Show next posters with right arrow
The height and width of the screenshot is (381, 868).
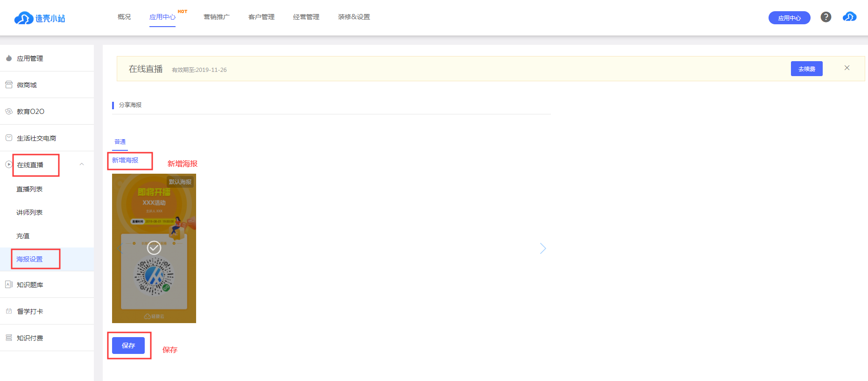pos(543,248)
